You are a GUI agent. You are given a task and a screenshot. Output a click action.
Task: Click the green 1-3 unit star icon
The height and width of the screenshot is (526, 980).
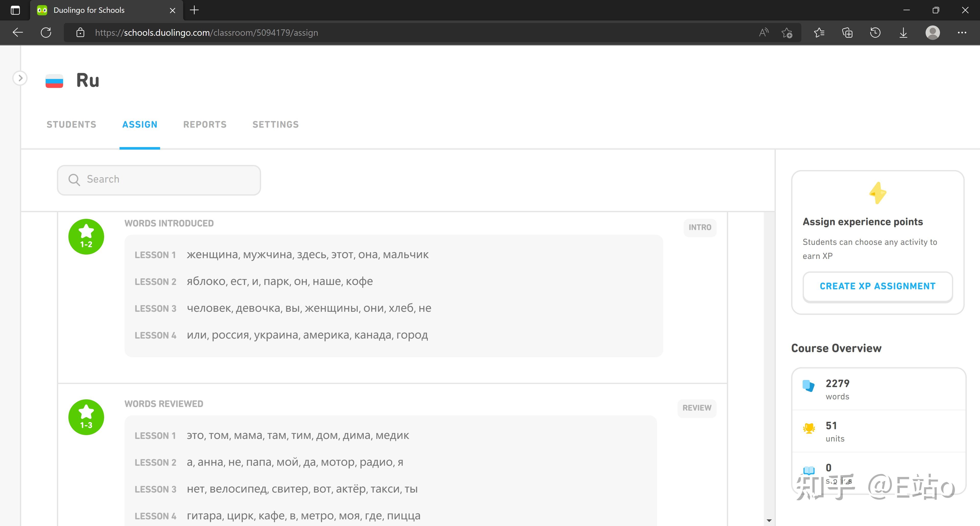click(x=86, y=417)
